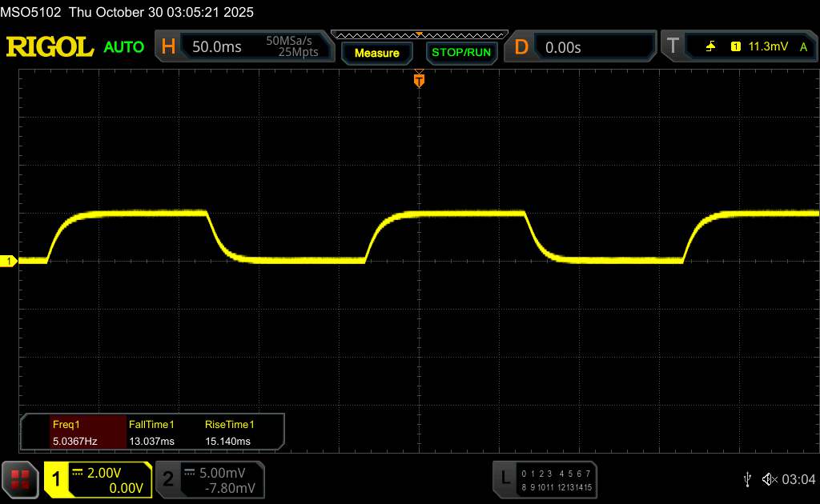Open the horizontal timebase 50.0ms setting

click(216, 47)
